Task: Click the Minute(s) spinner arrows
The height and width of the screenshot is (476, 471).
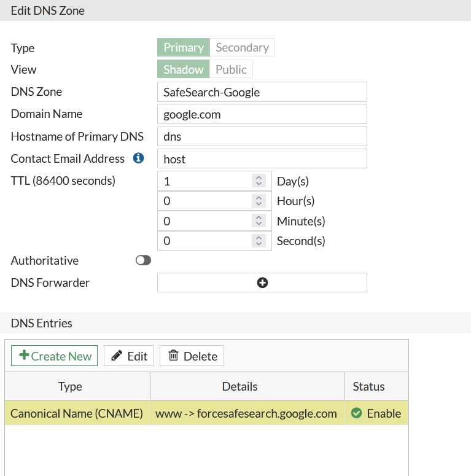Action: pyautogui.click(x=259, y=220)
